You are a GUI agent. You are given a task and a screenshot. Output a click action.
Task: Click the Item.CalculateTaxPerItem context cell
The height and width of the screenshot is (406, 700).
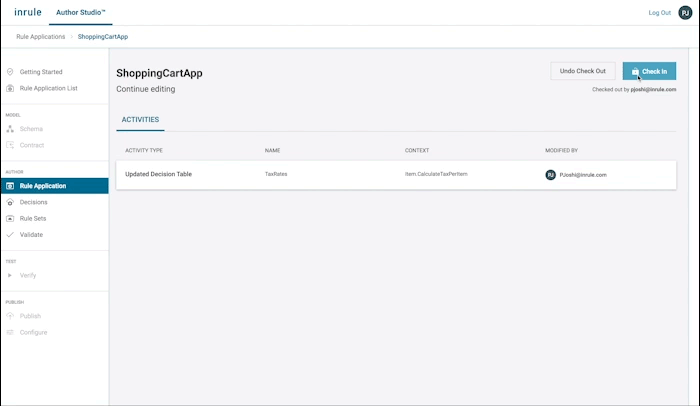(436, 174)
